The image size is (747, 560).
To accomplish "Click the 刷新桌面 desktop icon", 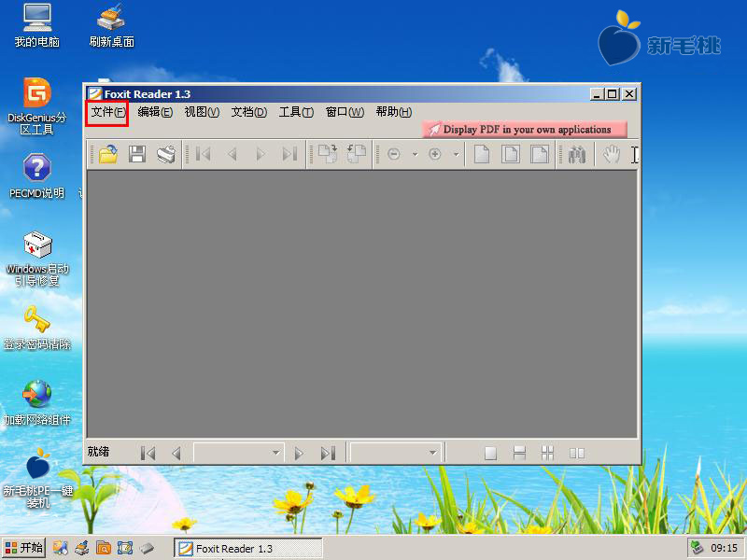I will coord(111,26).
